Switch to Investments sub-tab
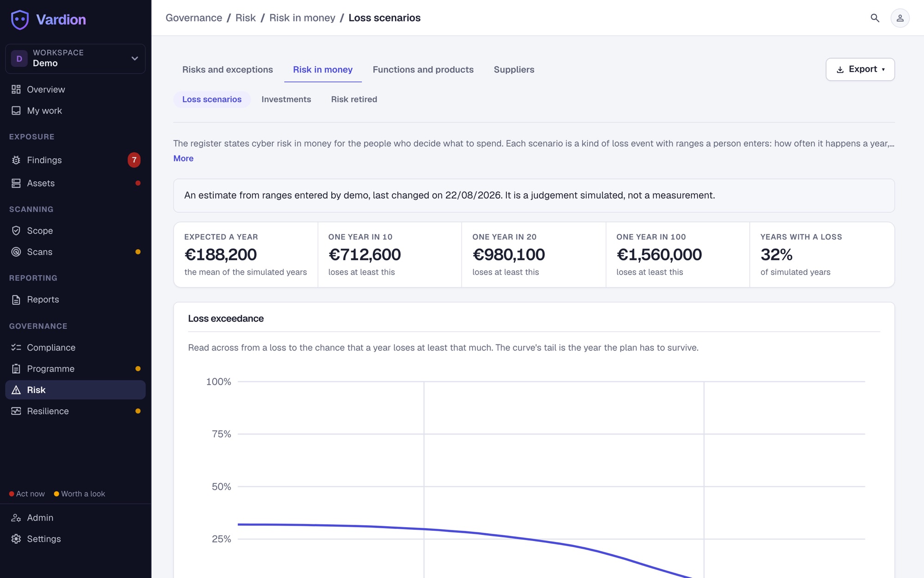Viewport: 924px width, 578px height. [286, 99]
